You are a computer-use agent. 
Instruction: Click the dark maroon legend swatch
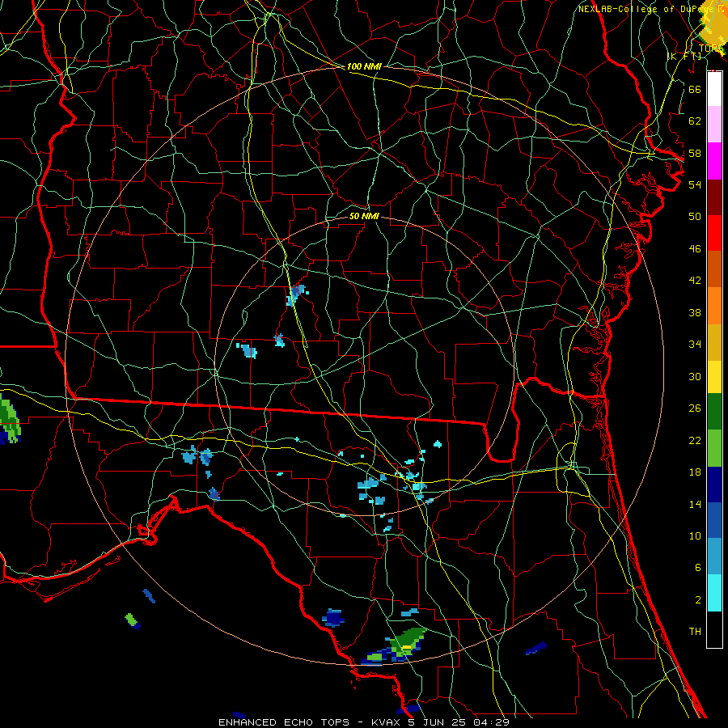click(x=714, y=197)
